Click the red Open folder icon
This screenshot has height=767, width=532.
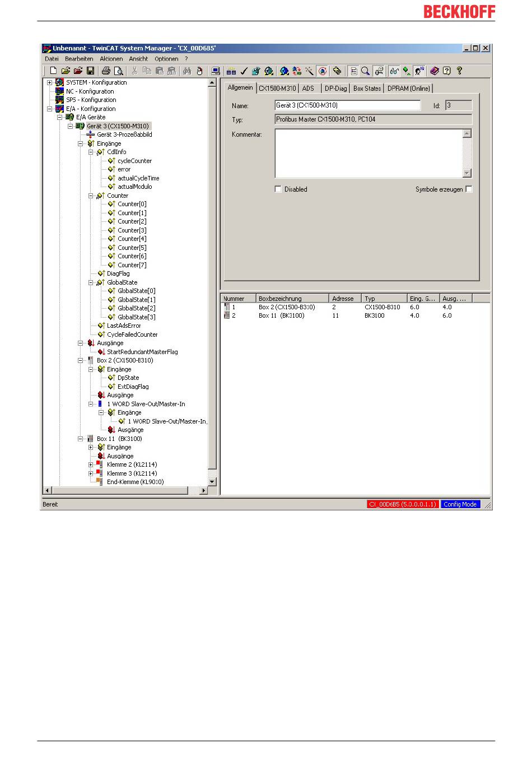click(x=78, y=71)
